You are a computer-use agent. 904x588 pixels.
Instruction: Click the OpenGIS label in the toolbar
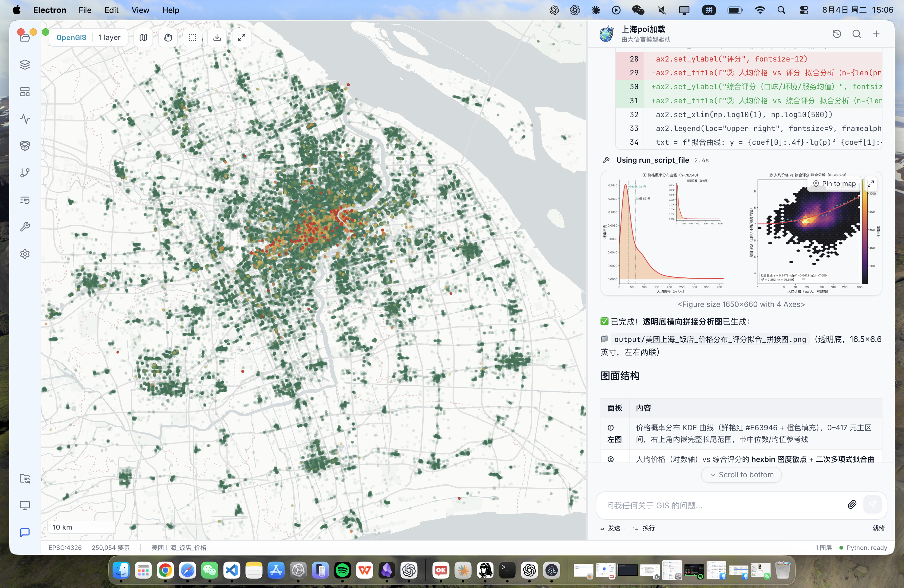(x=71, y=37)
